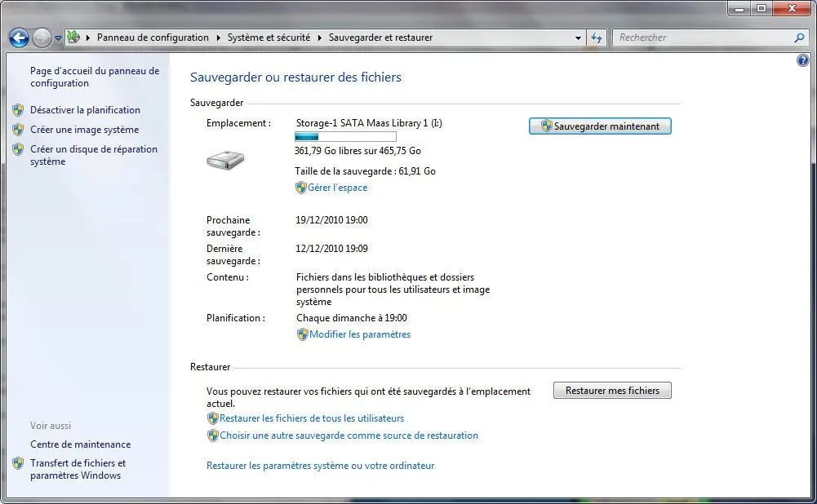Open the recent pages dropdown arrow
817x504 pixels.
tap(58, 38)
